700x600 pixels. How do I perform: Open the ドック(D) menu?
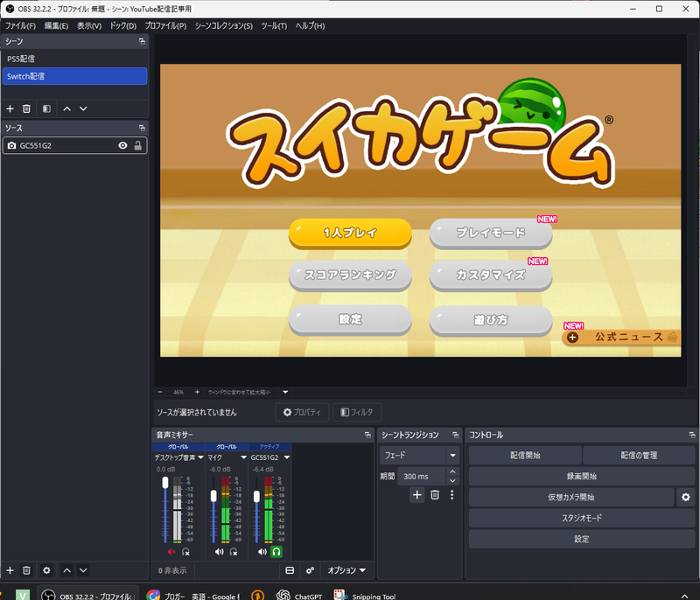coord(123,26)
